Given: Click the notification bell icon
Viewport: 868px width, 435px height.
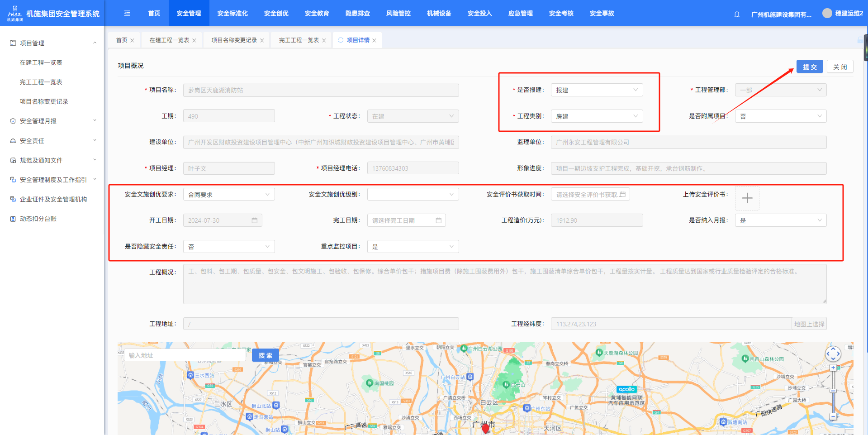Looking at the screenshot, I should coord(737,14).
